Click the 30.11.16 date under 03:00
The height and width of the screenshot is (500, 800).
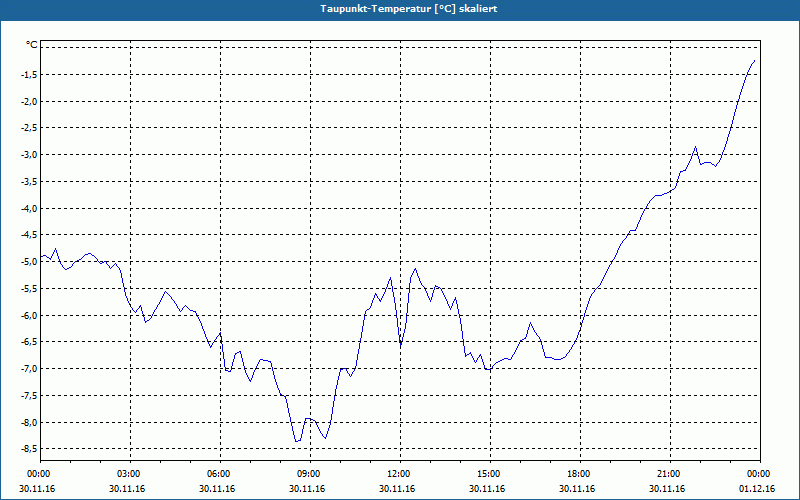(128, 489)
